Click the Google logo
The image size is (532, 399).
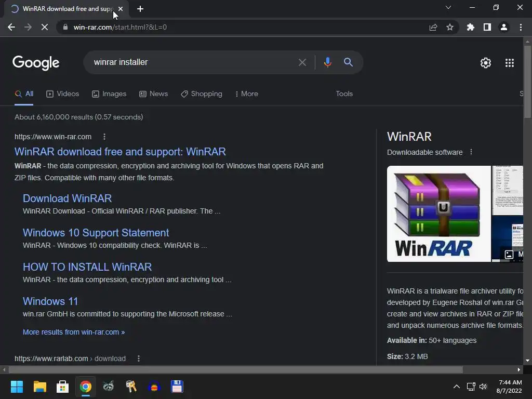(x=36, y=63)
